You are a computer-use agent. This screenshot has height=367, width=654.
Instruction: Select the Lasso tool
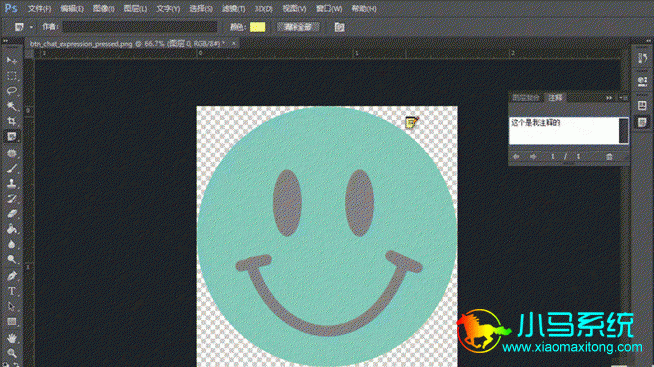coord(12,91)
